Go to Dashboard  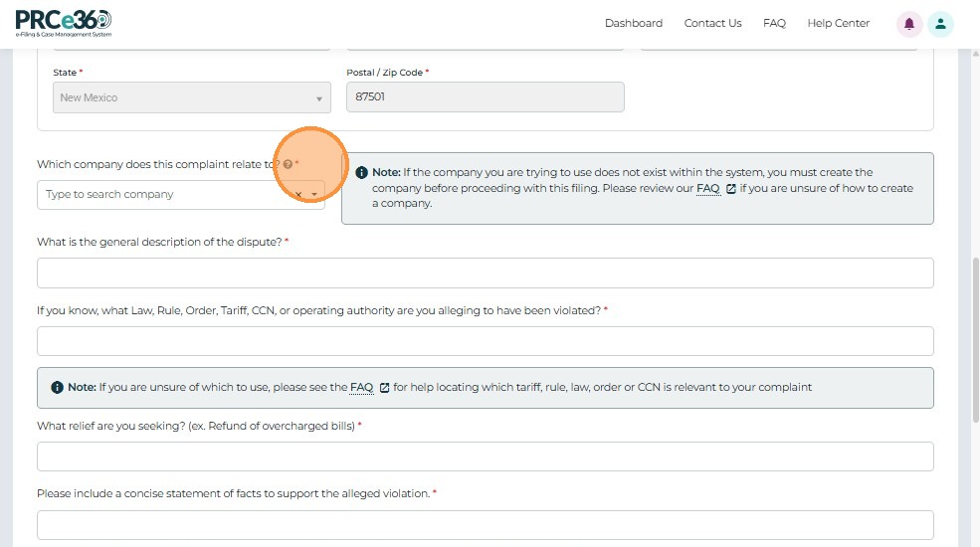(x=634, y=23)
